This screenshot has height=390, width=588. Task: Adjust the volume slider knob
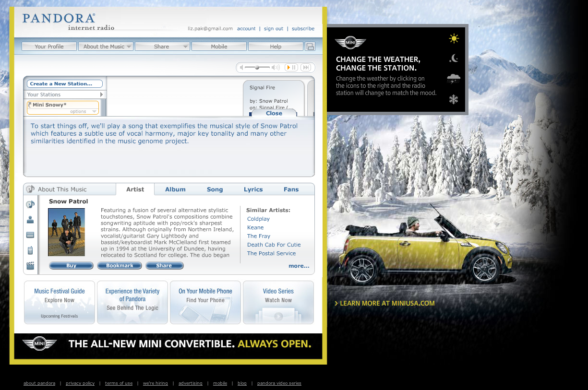pyautogui.click(x=257, y=68)
